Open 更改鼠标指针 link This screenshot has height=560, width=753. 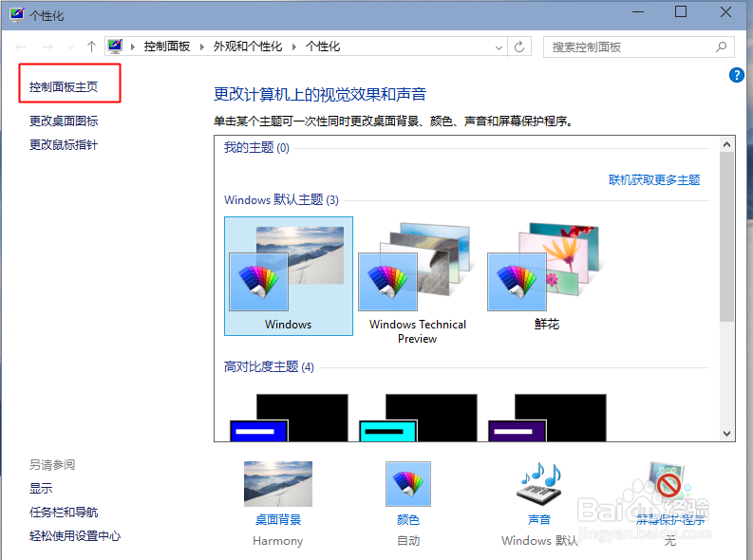click(64, 145)
